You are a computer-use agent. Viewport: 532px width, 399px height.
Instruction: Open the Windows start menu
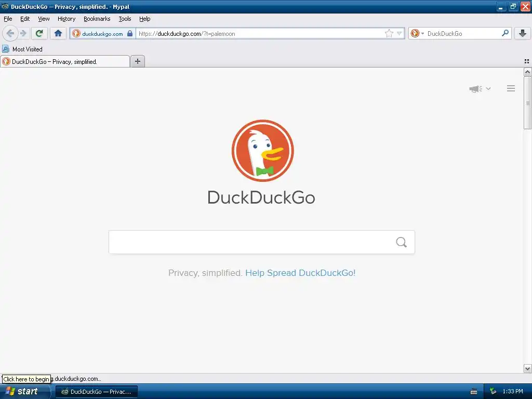[24, 391]
